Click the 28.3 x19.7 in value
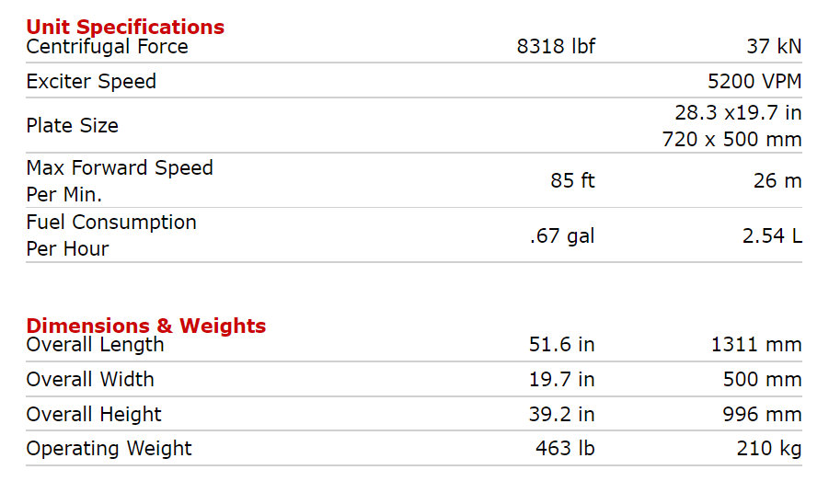The height and width of the screenshot is (504, 829). [x=738, y=112]
